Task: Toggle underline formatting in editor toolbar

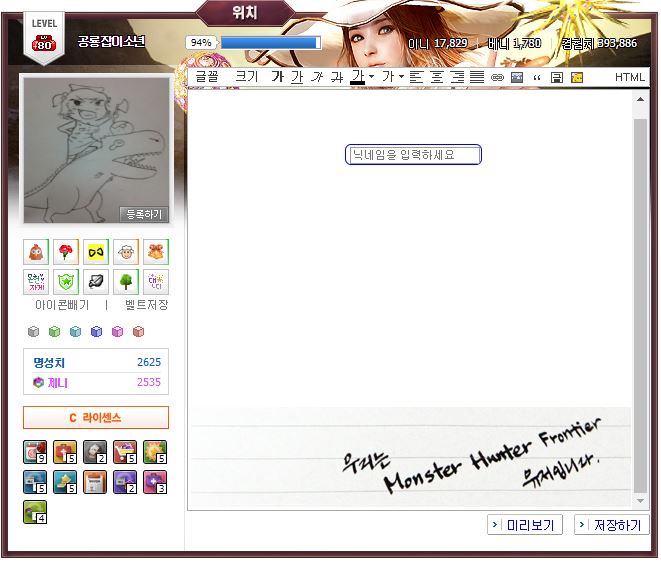Action: click(x=297, y=77)
